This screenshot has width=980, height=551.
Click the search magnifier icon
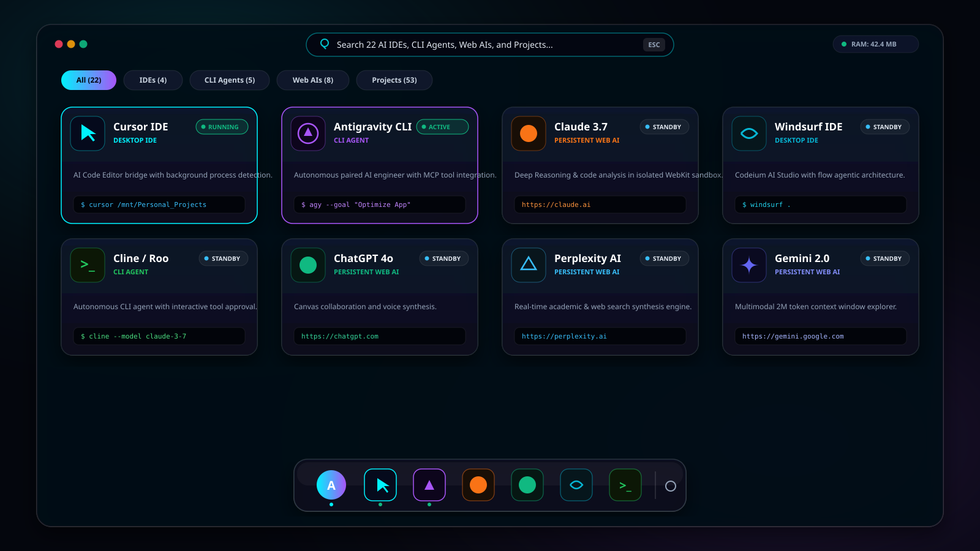[325, 44]
